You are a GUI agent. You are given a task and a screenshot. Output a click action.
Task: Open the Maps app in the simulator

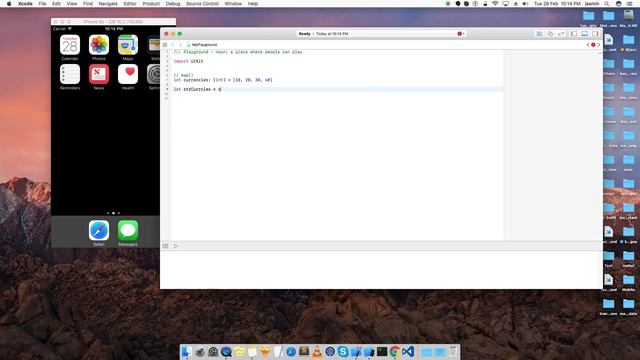(x=128, y=45)
